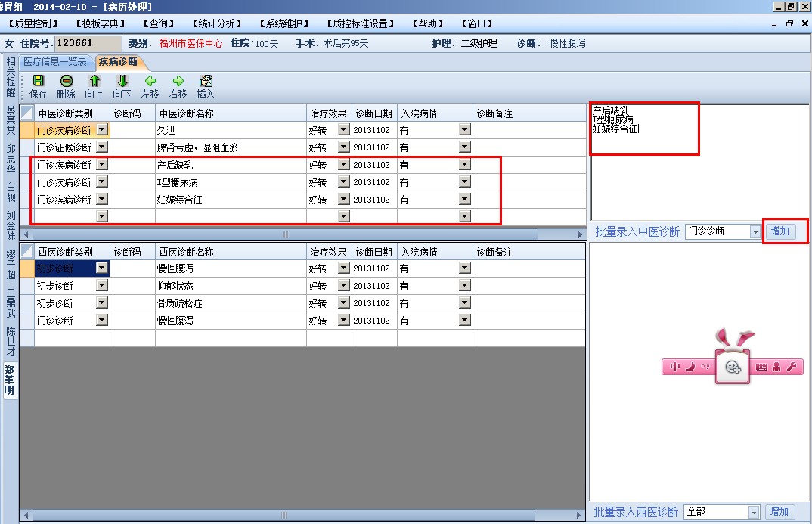Click the 骨质疏松症 diagnosis name cell
Screen dimensions: 812x524
pos(231,303)
